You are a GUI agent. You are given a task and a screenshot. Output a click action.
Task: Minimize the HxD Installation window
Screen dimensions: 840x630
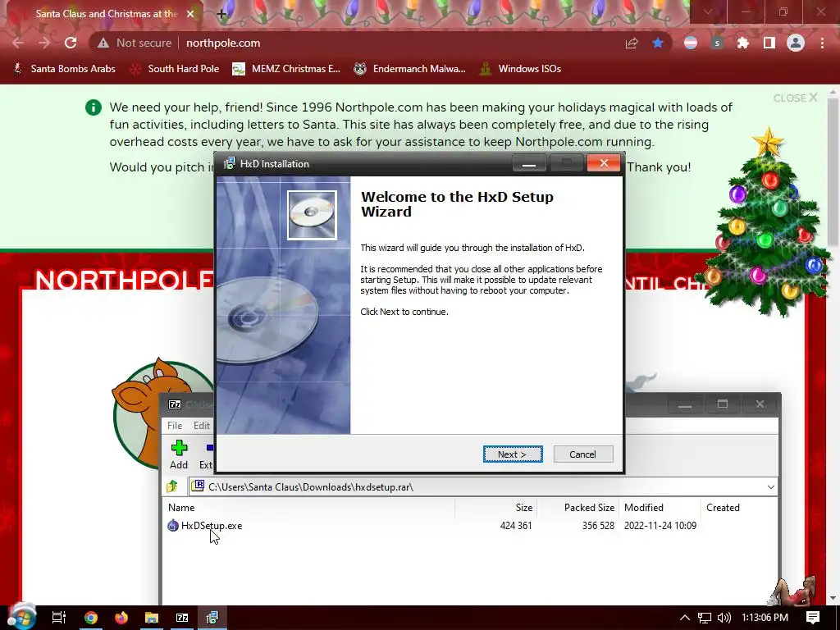529,163
